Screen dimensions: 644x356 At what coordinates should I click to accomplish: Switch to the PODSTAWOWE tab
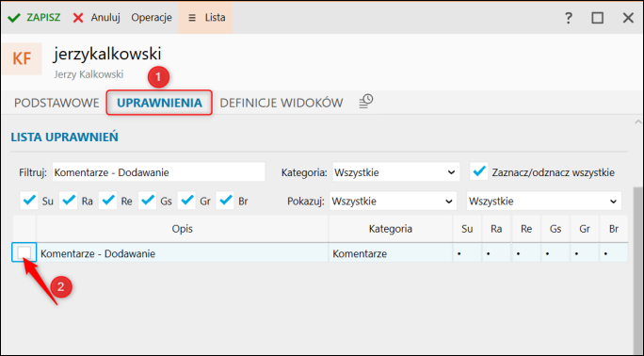pos(56,103)
